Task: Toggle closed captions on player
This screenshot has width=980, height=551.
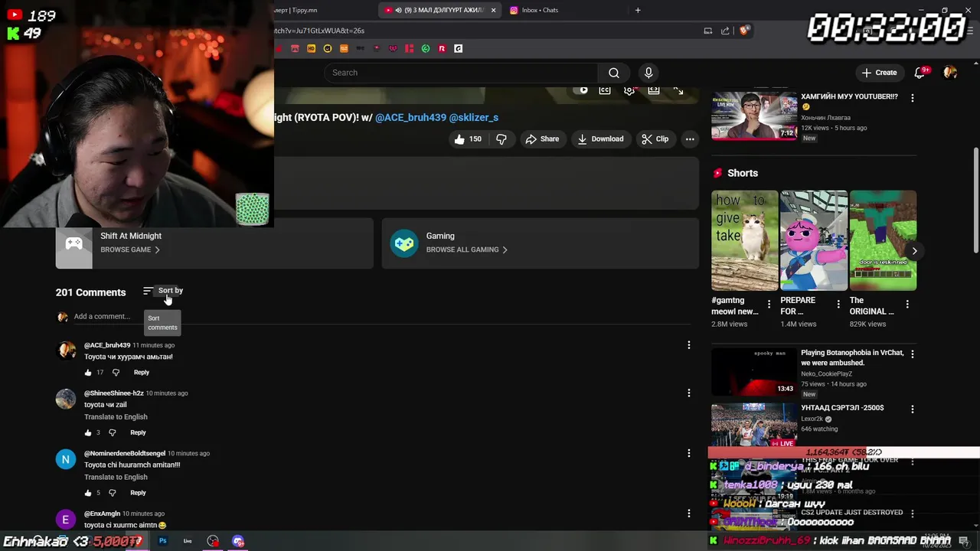Action: [605, 90]
